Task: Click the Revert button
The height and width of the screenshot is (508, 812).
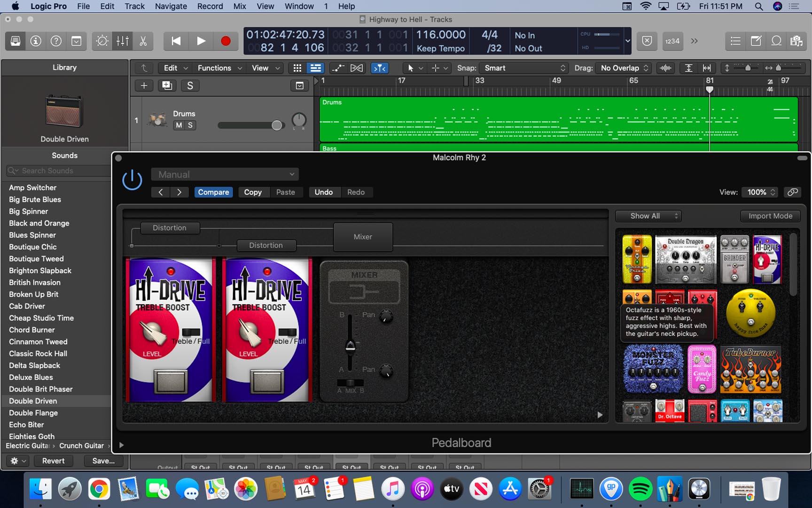Action: pyautogui.click(x=54, y=461)
